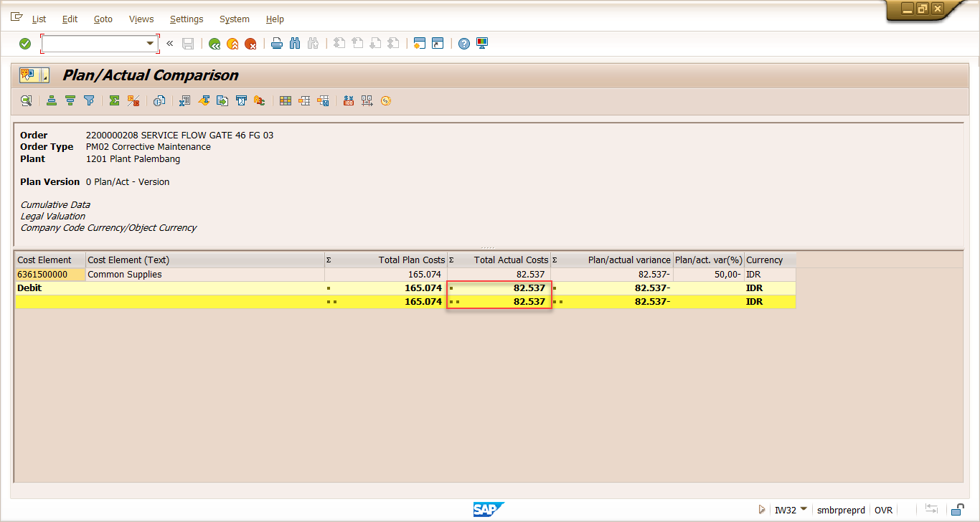Expand the command field dropdown arrow

click(151, 44)
